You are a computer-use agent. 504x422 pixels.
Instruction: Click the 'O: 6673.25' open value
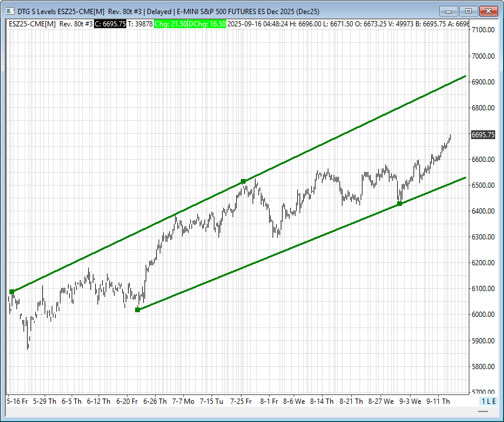tap(371, 24)
